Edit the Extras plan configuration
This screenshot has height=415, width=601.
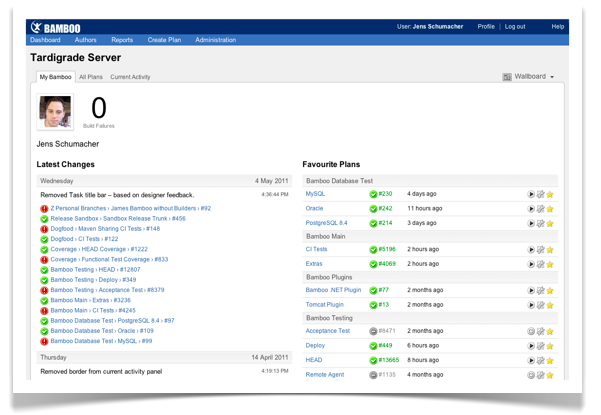pos(540,264)
